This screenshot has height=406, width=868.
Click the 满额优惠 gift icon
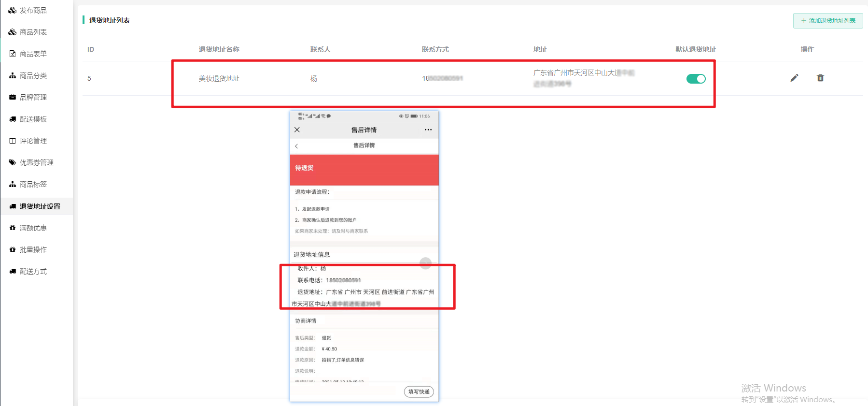13,228
